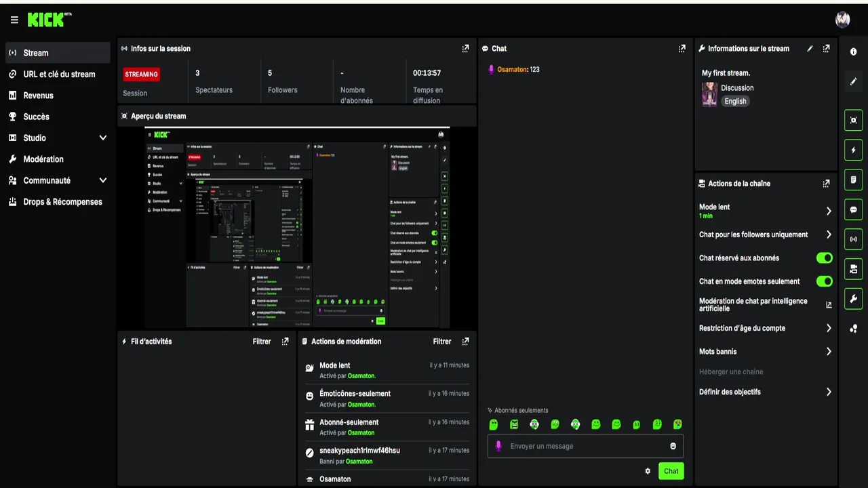The image size is (868, 488).
Task: Disable Chat réservé aux abonnés toggle
Action: 824,258
